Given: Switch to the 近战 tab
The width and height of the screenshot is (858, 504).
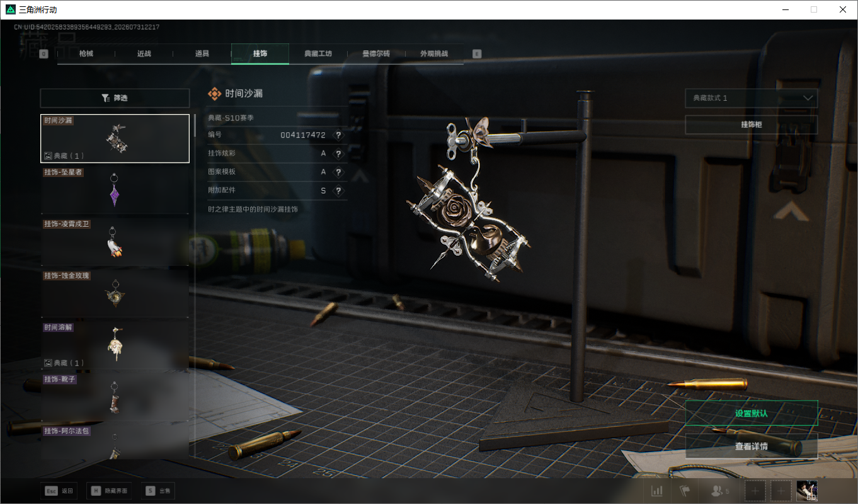Looking at the screenshot, I should coord(144,54).
